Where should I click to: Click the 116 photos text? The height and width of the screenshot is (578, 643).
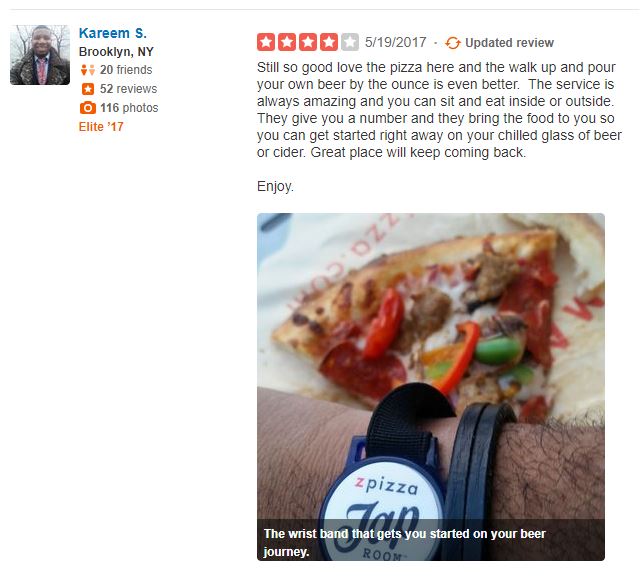129,107
